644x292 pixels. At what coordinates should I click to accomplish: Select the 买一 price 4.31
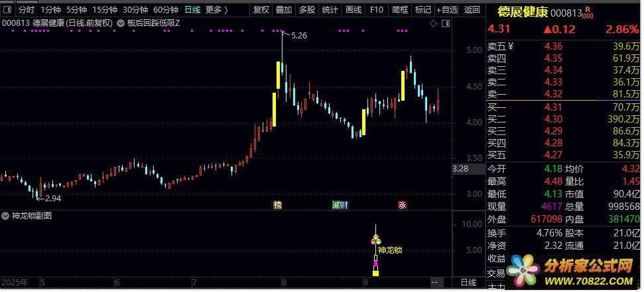coord(553,107)
